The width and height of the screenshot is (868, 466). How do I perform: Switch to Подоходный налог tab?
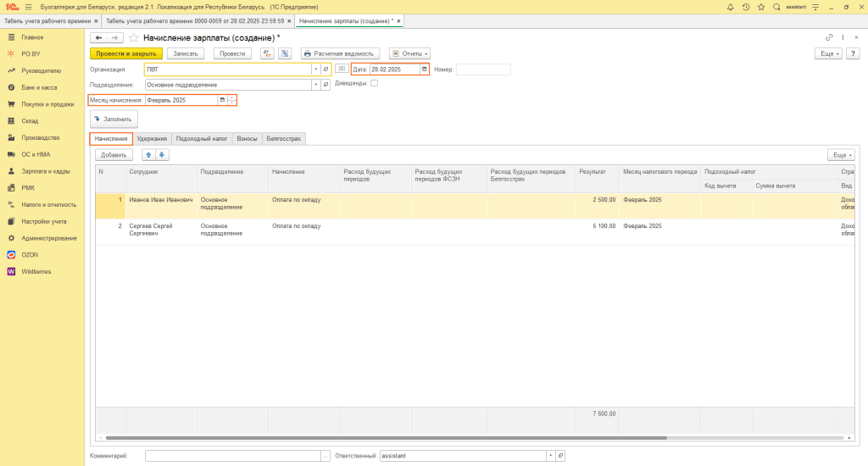[202, 138]
